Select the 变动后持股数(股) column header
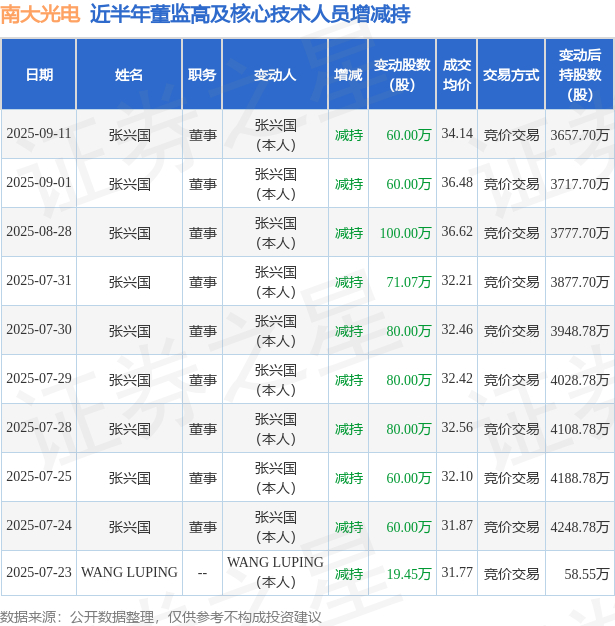This screenshot has width=615, height=626. click(580, 75)
